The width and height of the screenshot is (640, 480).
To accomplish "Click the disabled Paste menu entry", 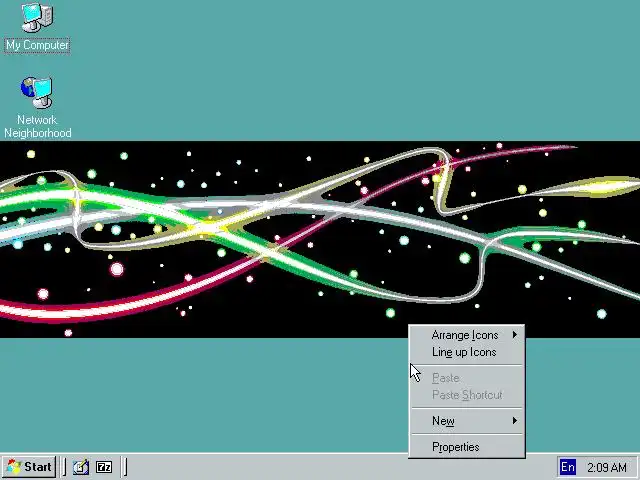I will pyautogui.click(x=467, y=378).
